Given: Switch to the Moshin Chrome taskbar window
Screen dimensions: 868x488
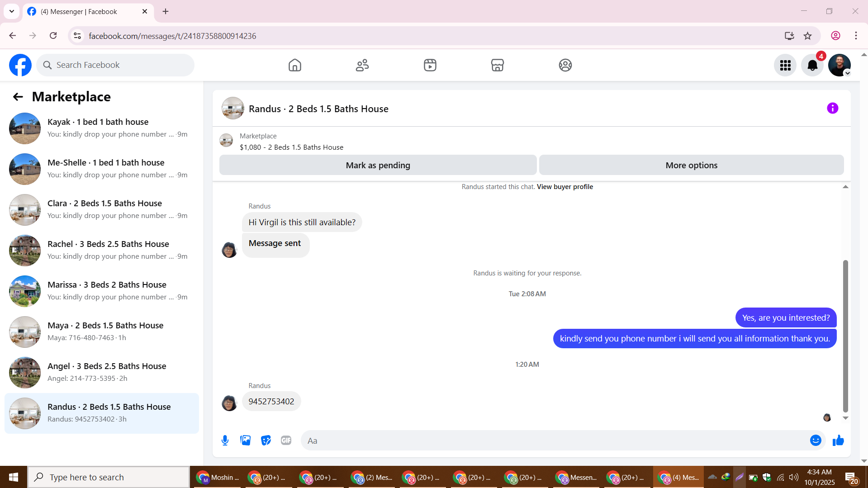Looking at the screenshot, I should point(218,477).
